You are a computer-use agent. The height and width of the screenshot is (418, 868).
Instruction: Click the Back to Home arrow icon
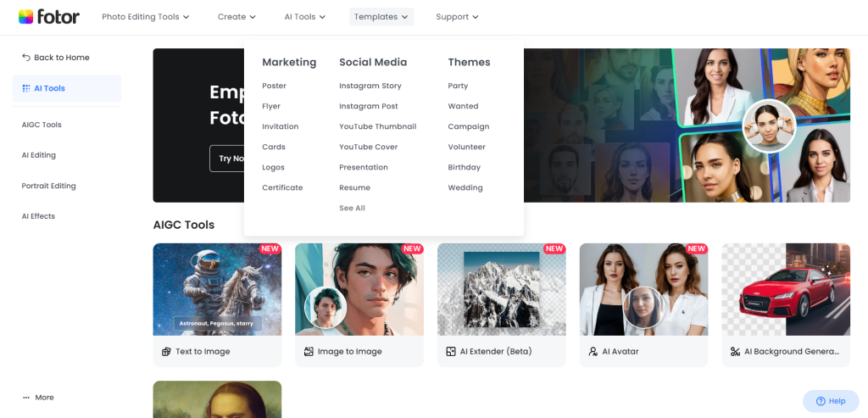coord(26,58)
